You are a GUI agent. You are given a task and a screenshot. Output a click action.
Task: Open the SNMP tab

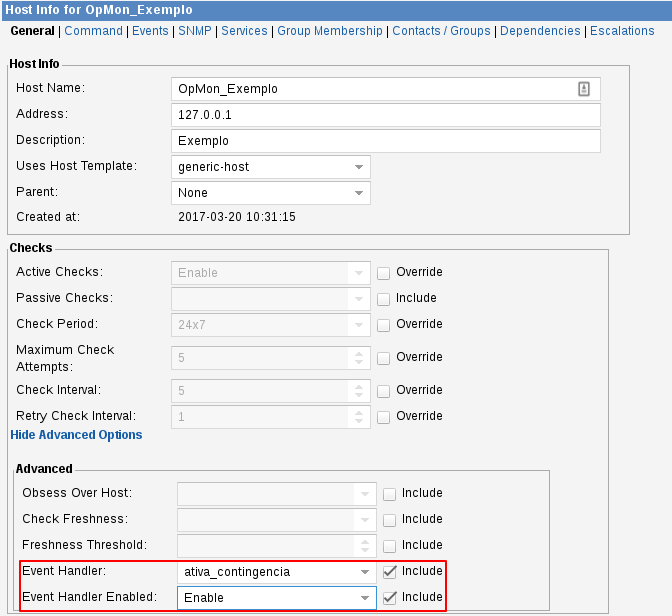click(194, 31)
